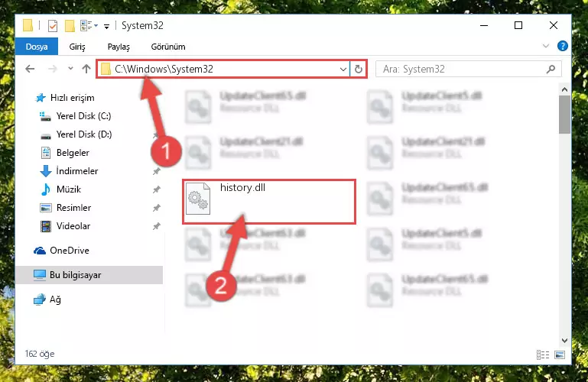This screenshot has width=588, height=382.
Task: Select Hızlı erişim in navigation pane
Action: point(64,98)
